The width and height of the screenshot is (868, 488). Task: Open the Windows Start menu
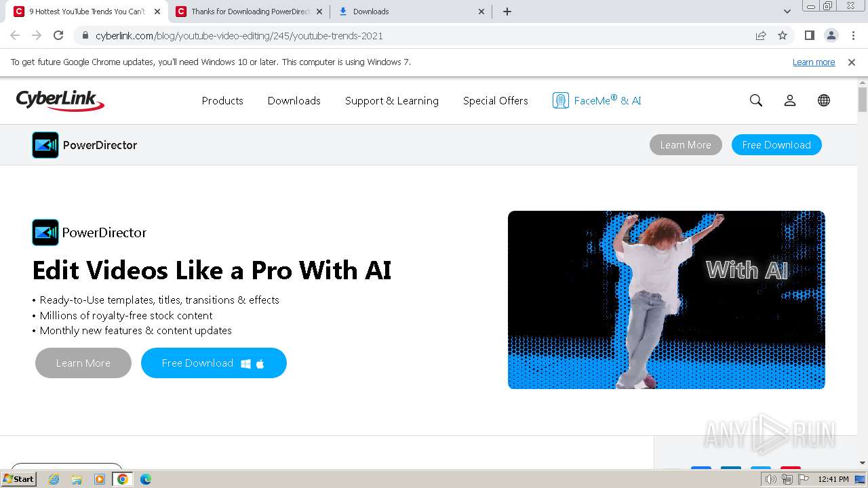coord(19,479)
